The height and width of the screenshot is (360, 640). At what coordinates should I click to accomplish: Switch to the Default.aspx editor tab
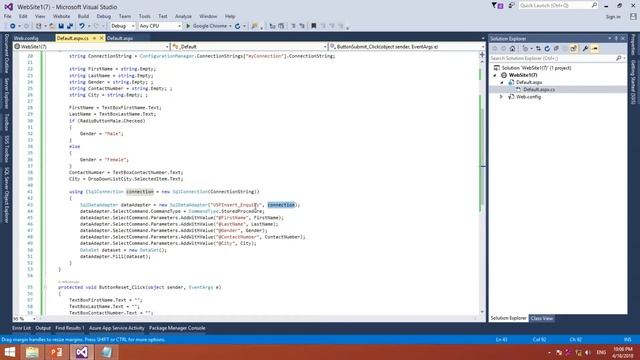click(120, 38)
